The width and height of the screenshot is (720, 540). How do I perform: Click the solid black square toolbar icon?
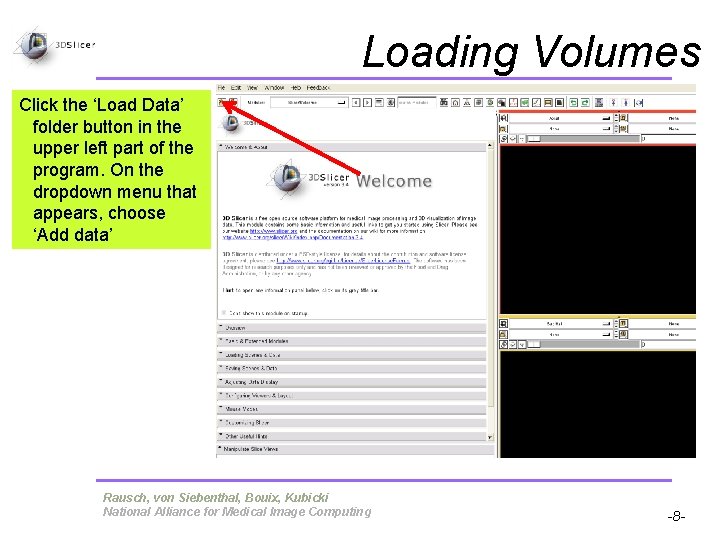click(559, 102)
